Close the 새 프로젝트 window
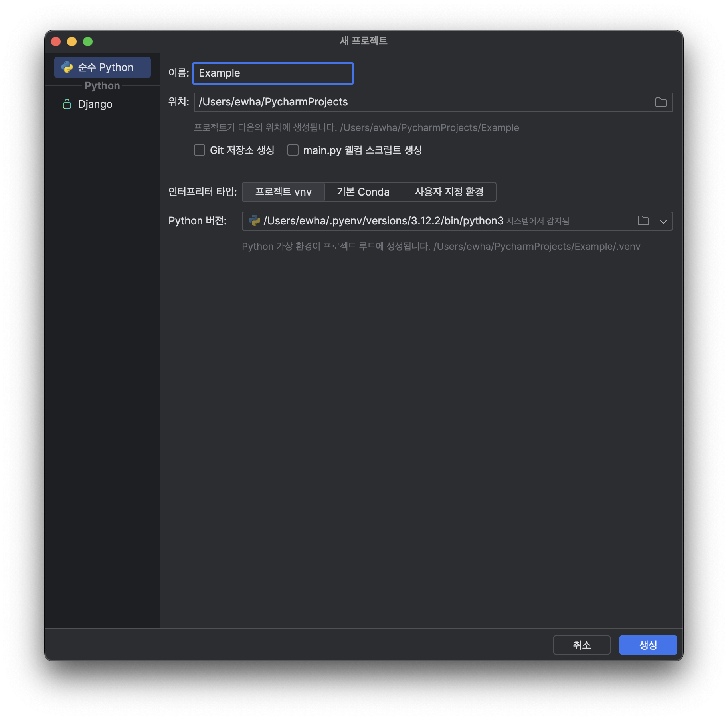This screenshot has width=728, height=720. click(56, 42)
